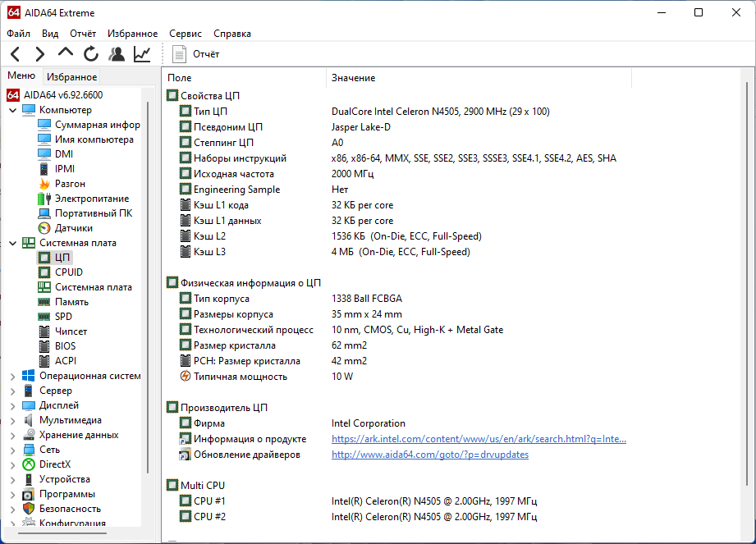Viewport: 756px width, 544px height.
Task: Open the aida64.com driver updates link
Action: pyautogui.click(x=430, y=455)
